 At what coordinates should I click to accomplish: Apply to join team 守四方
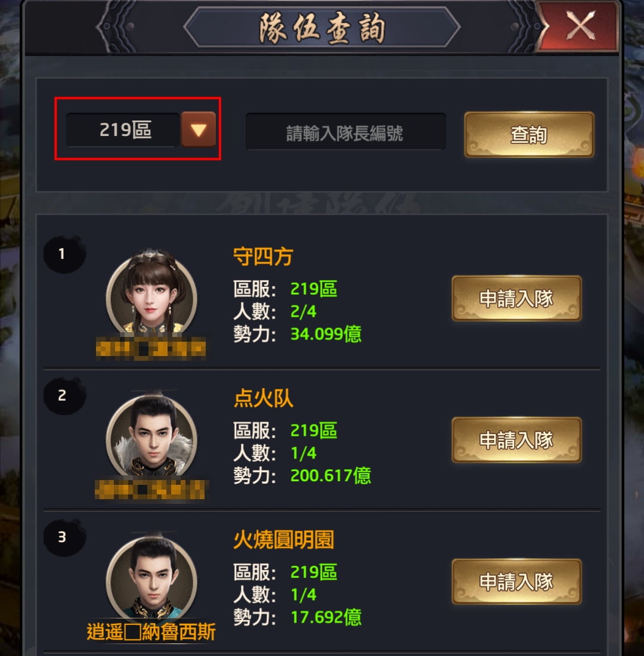(516, 298)
